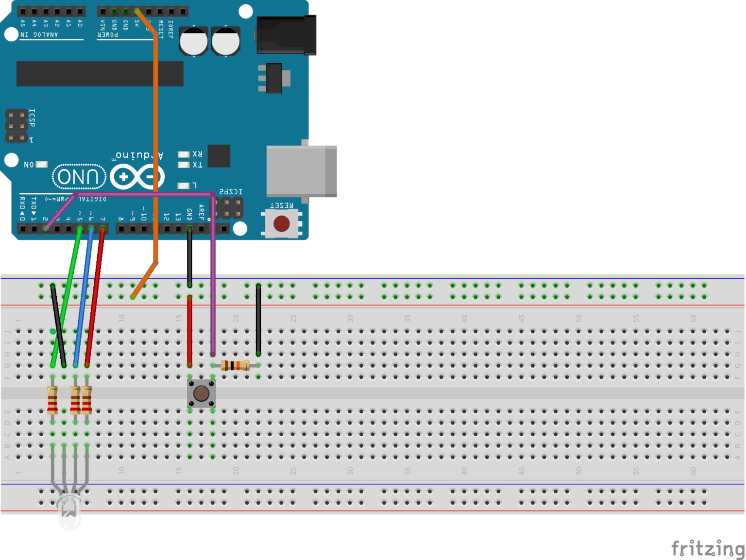Click the black DC power jack

(x=287, y=35)
